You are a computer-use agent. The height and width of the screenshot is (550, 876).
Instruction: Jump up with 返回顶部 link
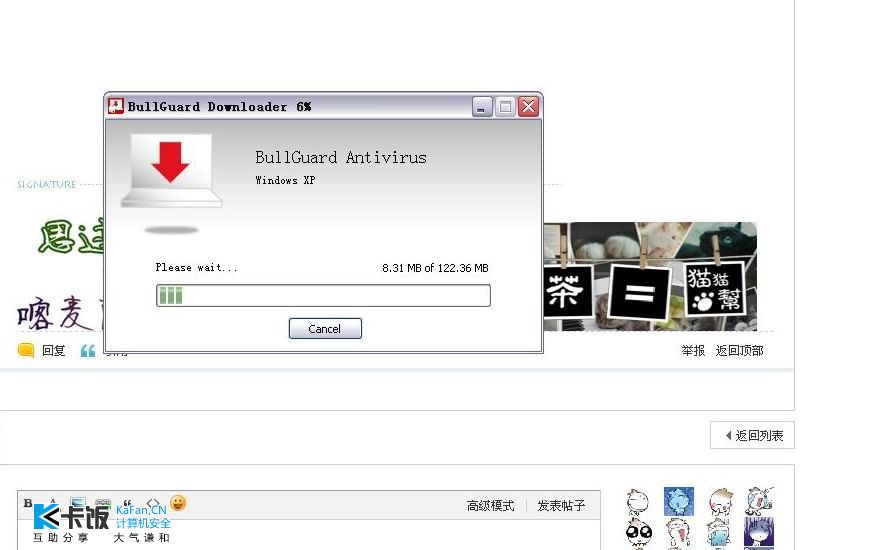click(x=739, y=350)
